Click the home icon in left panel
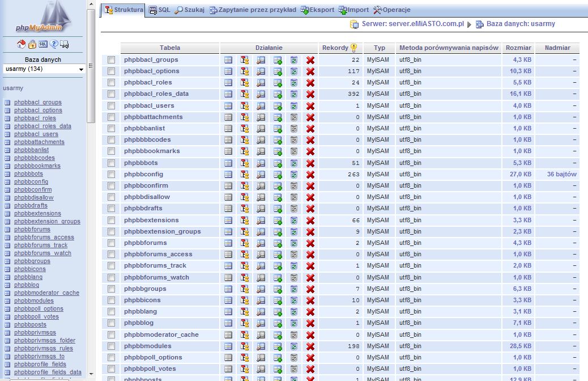This screenshot has height=381, width=588. (x=22, y=44)
